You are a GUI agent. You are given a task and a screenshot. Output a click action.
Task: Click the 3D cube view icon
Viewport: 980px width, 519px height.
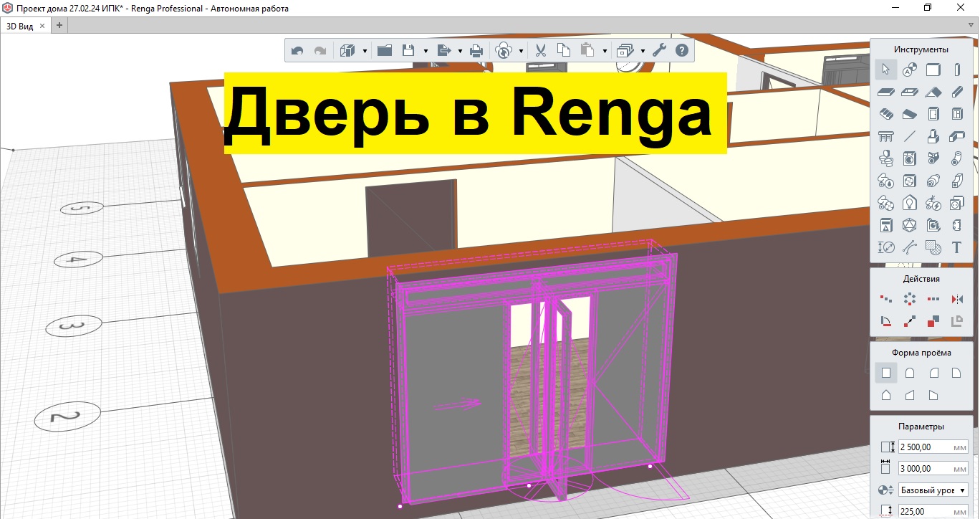pos(347,51)
